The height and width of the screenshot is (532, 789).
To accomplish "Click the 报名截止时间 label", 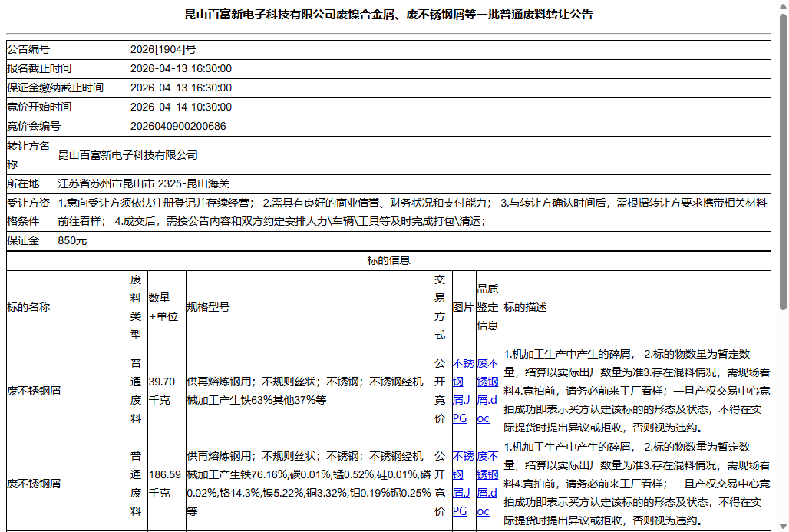I will click(39, 68).
